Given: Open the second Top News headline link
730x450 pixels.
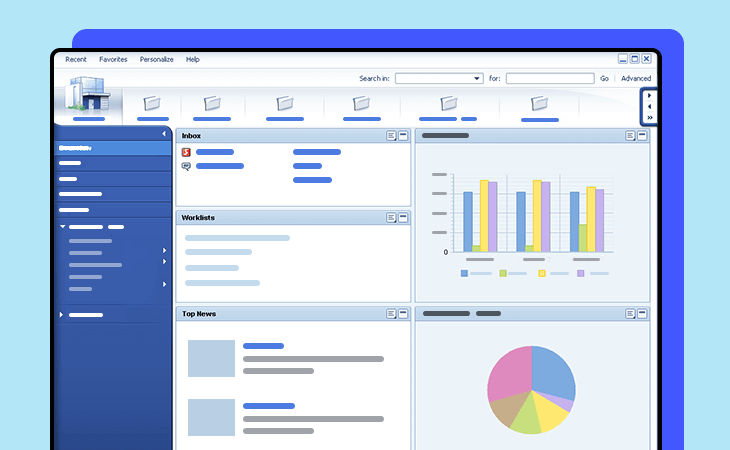Looking at the screenshot, I should coord(269,406).
